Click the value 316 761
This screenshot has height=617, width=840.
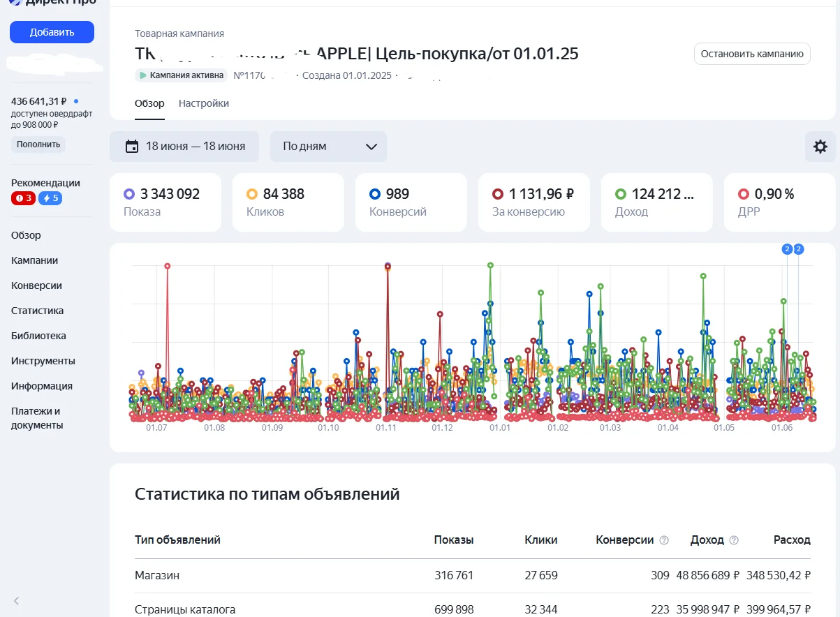click(x=454, y=576)
